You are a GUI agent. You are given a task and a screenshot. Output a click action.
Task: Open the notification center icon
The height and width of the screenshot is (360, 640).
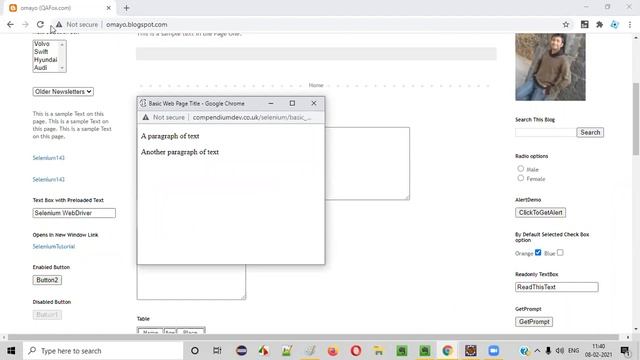tap(625, 351)
